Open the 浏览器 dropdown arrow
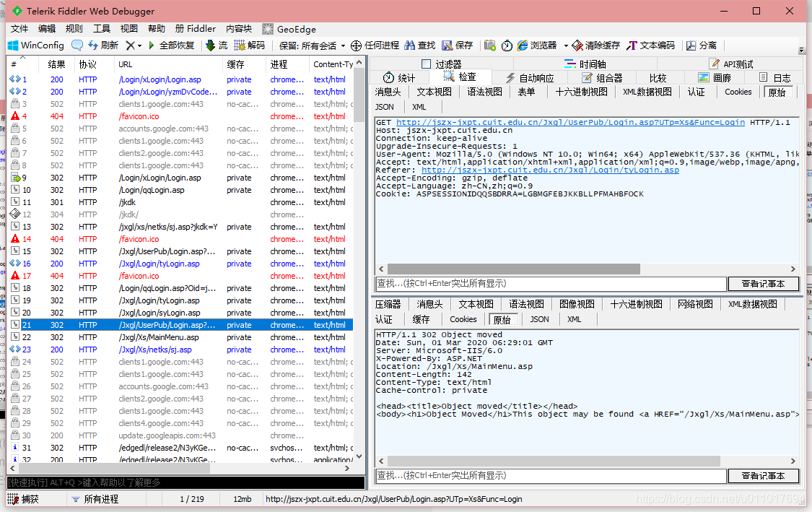Viewport: 812px width, 512px height. tap(566, 45)
